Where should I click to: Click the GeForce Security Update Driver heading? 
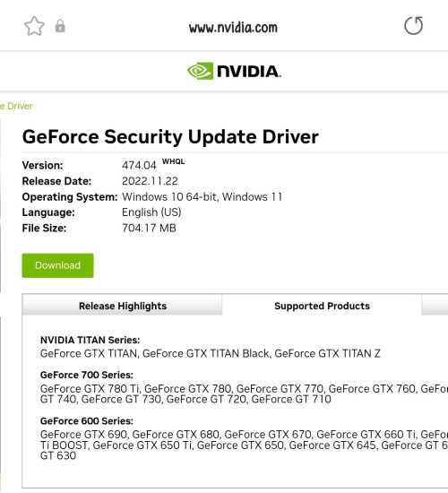click(x=170, y=137)
